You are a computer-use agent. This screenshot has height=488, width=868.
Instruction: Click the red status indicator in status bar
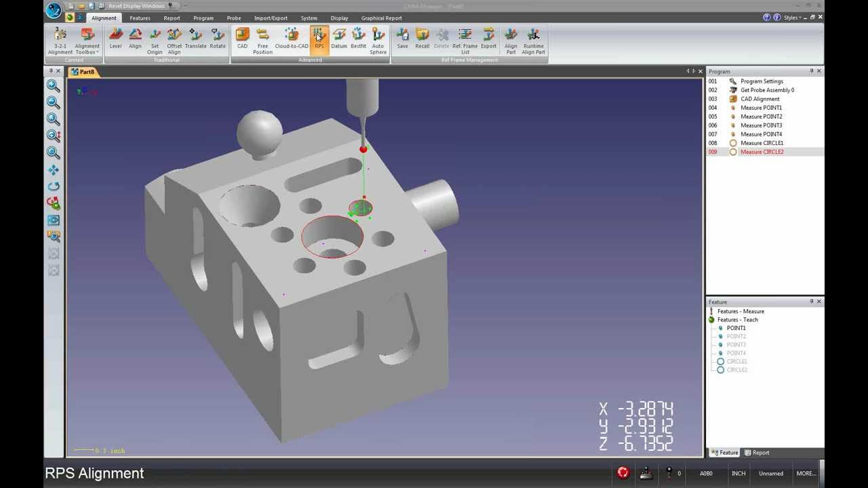click(x=623, y=473)
